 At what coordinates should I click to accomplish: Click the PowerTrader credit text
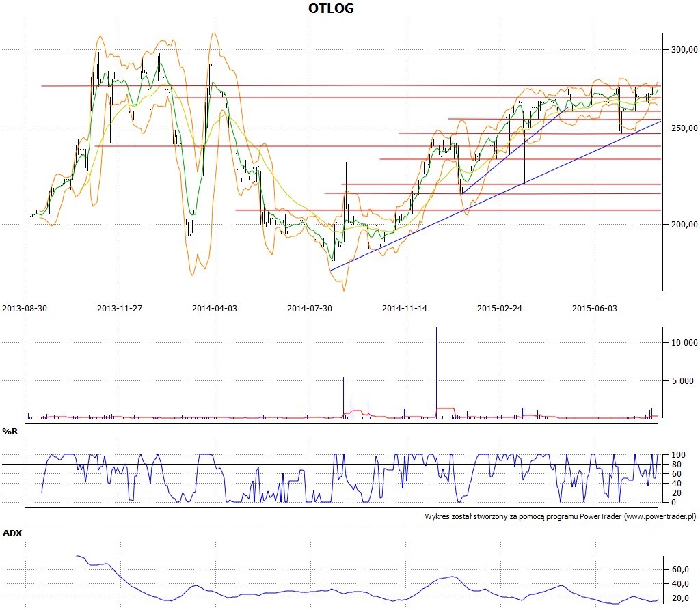(x=561, y=516)
